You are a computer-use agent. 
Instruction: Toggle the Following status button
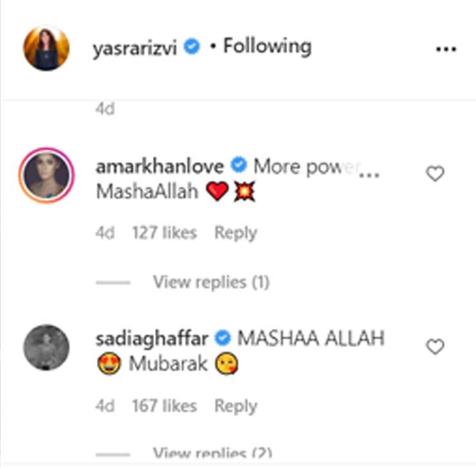(268, 46)
